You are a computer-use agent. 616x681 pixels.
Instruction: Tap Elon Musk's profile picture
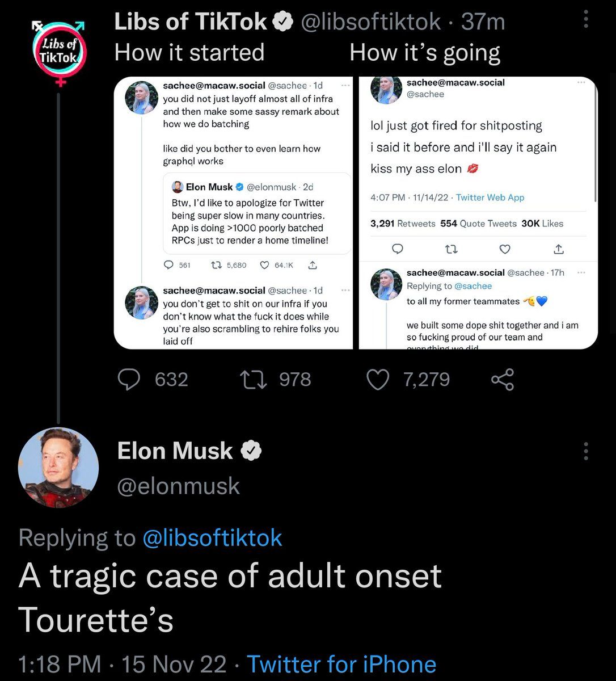(58, 468)
